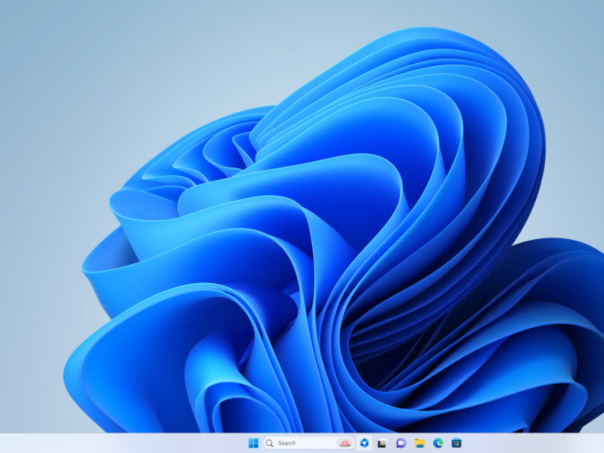Launch Microsoft Edge from the taskbar
The image size is (604, 453).
coord(438,443)
